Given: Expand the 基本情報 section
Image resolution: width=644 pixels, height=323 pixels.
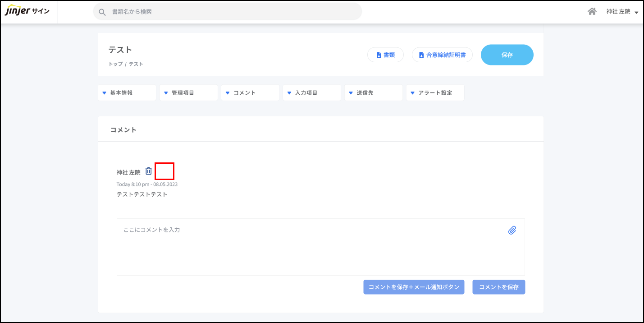Looking at the screenshot, I should point(127,92).
